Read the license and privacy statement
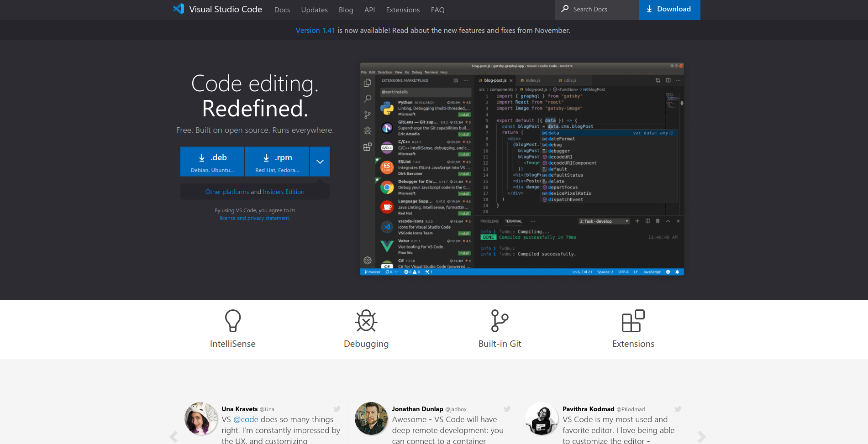 (255, 218)
